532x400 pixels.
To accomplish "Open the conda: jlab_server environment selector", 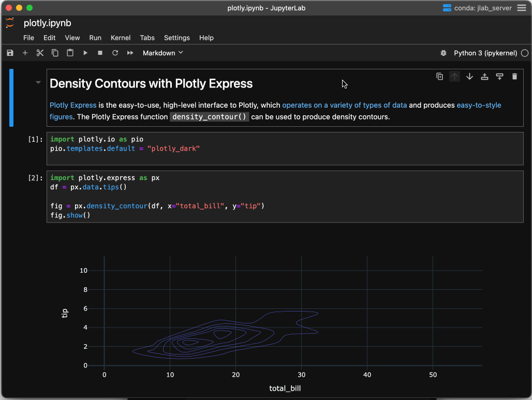I will (477, 8).
